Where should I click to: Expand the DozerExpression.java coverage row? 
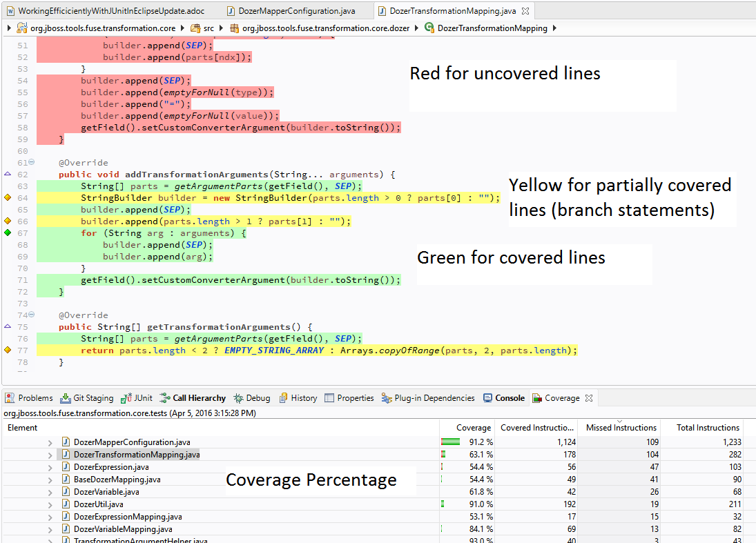(50, 467)
